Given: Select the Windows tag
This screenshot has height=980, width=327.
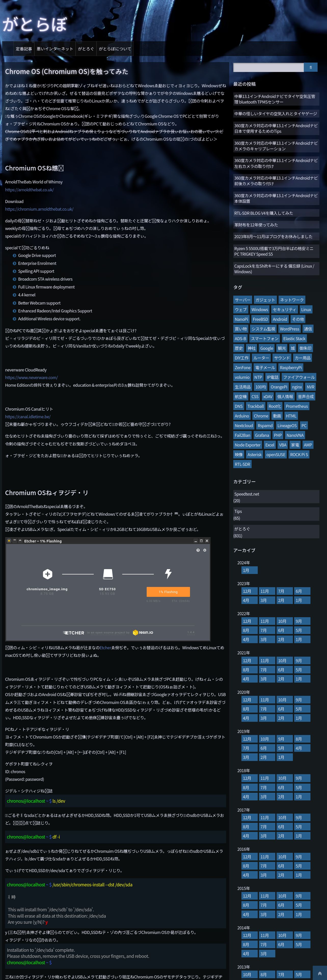Looking at the screenshot, I should 260,310.
